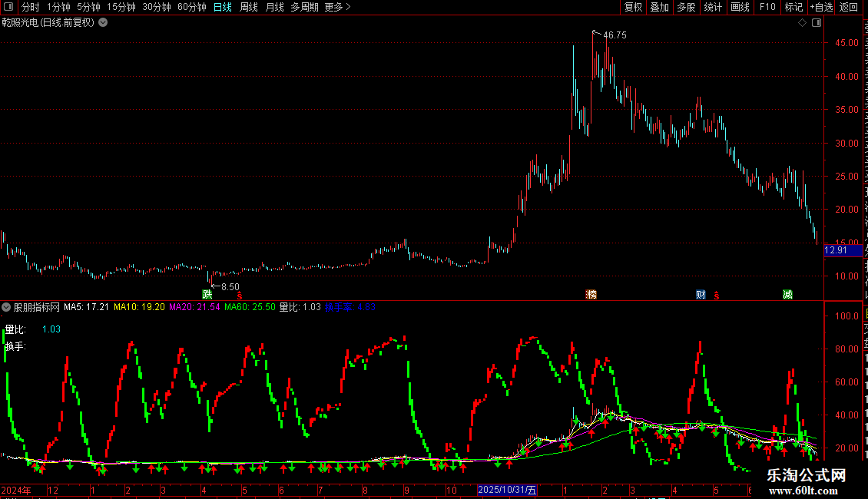
Task: Click the 45.00 price axis label
Action: coord(847,43)
